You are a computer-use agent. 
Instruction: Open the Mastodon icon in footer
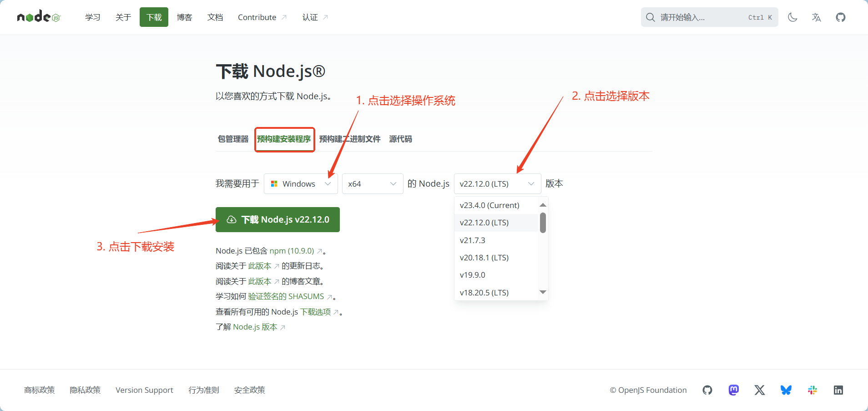coord(733,390)
